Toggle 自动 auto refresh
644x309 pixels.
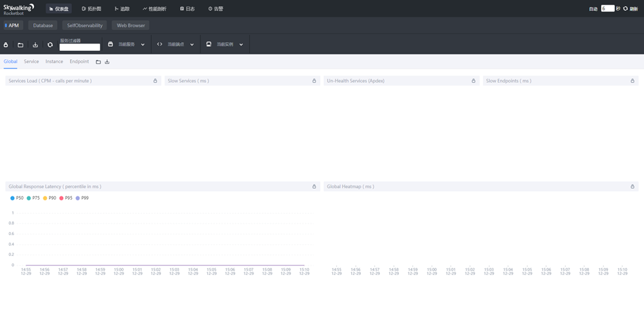pyautogui.click(x=593, y=9)
